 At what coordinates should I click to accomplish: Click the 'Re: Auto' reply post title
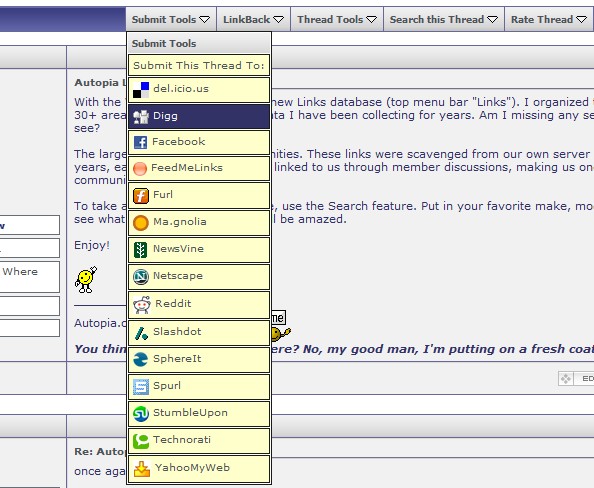100,451
